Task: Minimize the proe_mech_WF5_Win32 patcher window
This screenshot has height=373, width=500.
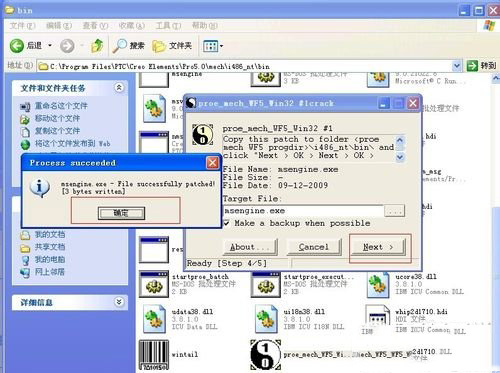Action: tap(383, 103)
